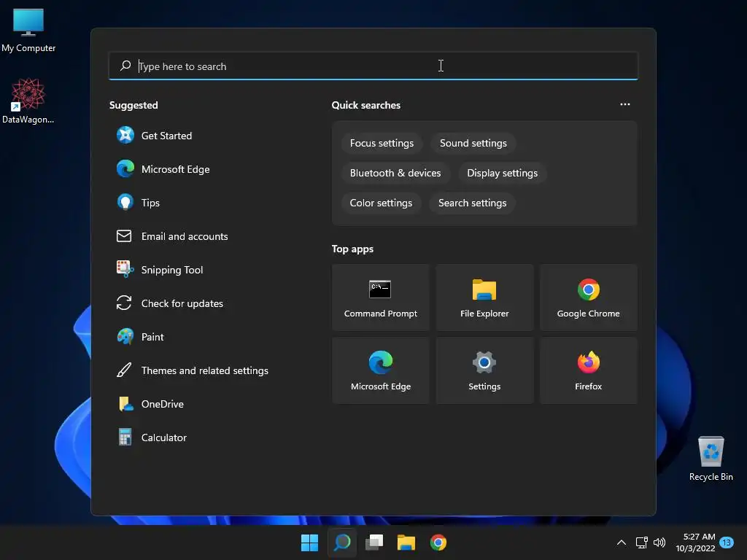Open Themes and related settings brush icon

(124, 370)
